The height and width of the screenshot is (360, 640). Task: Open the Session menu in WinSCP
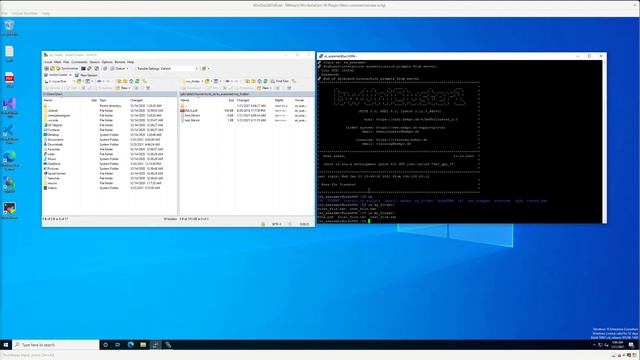pyautogui.click(x=94, y=62)
